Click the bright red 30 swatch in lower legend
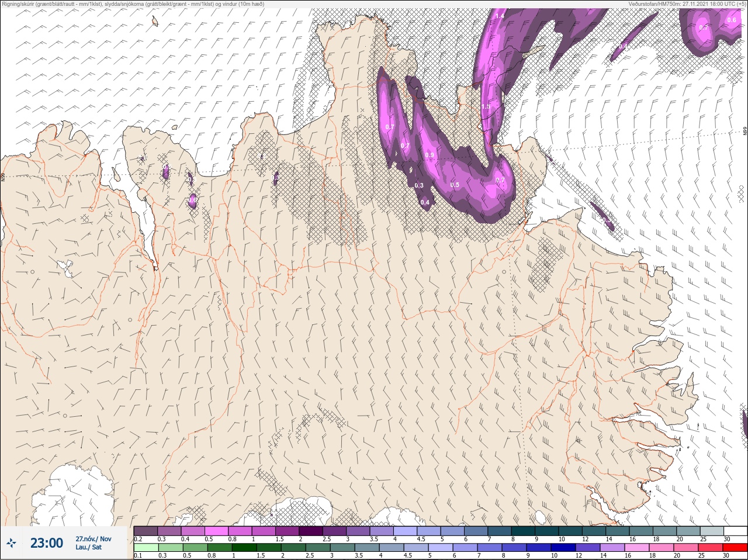This screenshot has width=748, height=560. (x=735, y=548)
